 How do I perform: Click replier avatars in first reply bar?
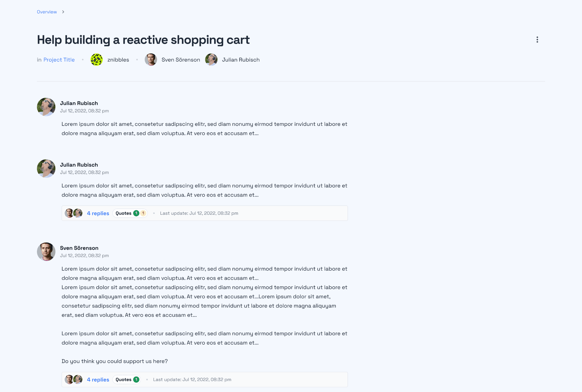74,213
